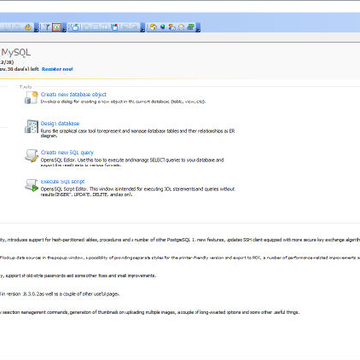Screen dimensions: 360x360
Task: Click the text mentioning hash-partitioned tables
Action: (x=180, y=240)
